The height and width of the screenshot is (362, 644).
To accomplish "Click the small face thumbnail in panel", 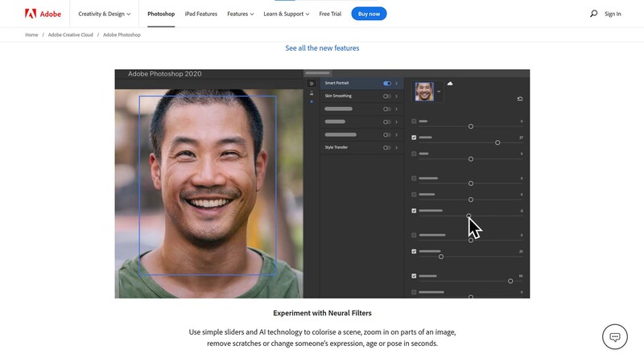I will [x=424, y=91].
